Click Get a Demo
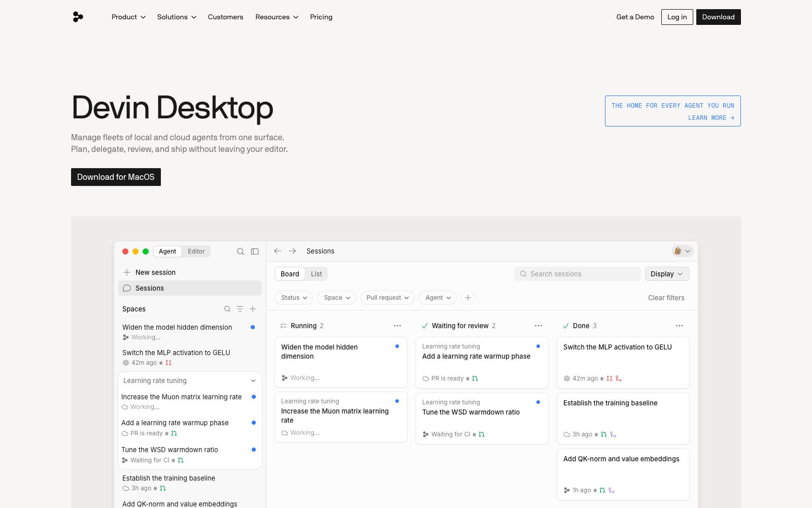The width and height of the screenshot is (812, 508). click(635, 17)
